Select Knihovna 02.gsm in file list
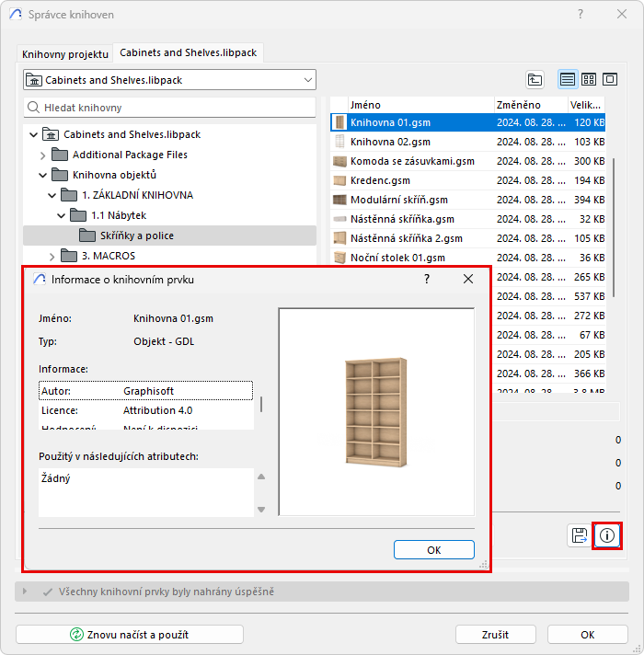Viewport: 644px width, 655px height. [x=467, y=142]
